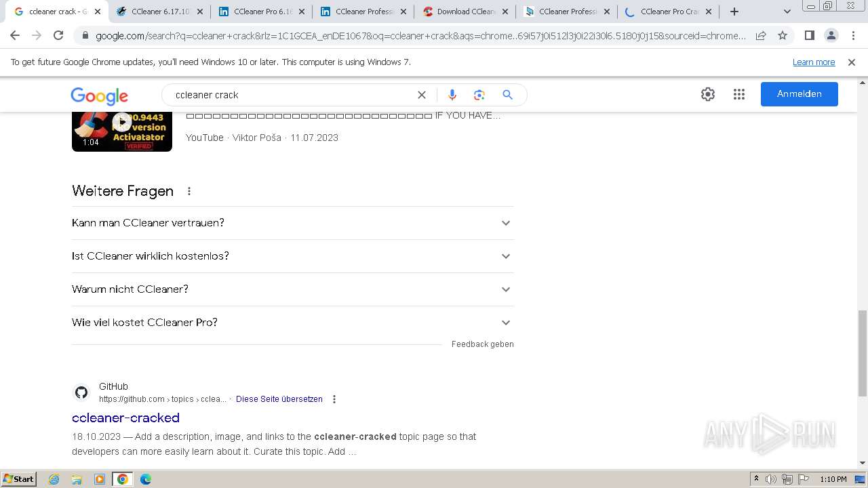Dismiss the Chrome update notification bar
Screen dimensions: 868x488
852,62
